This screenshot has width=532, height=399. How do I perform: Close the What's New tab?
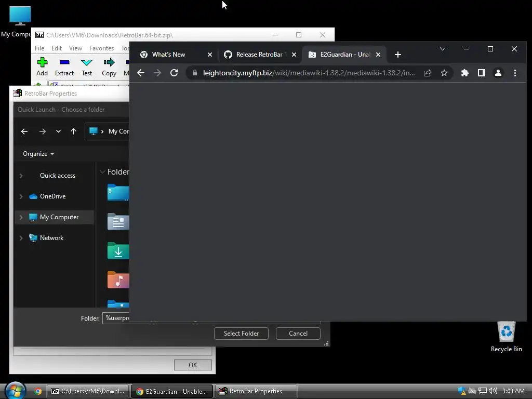coord(210,55)
